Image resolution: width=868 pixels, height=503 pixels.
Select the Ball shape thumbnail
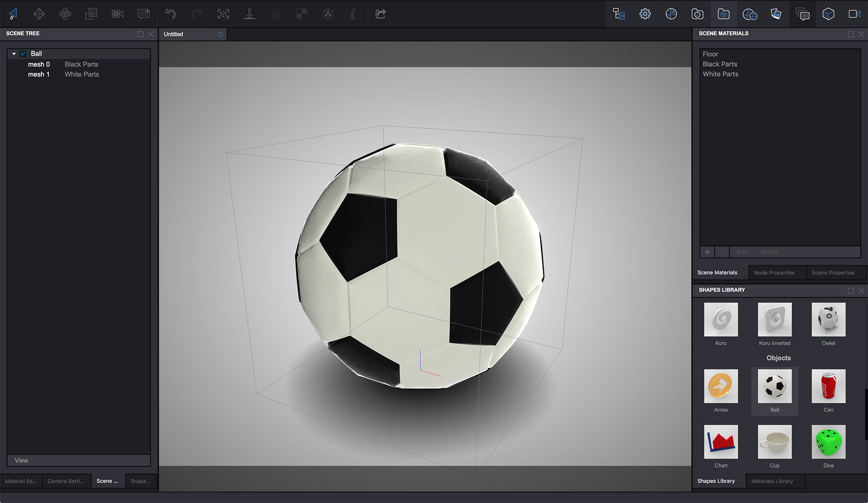pos(774,386)
